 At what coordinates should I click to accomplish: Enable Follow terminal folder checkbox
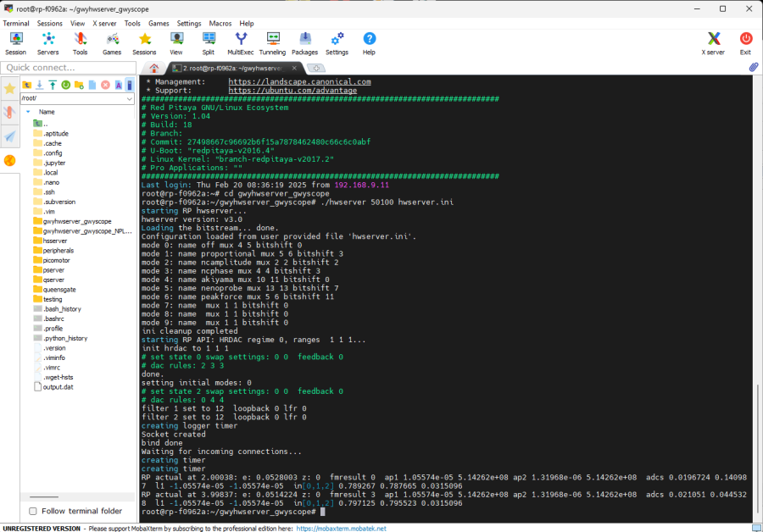pos(33,511)
